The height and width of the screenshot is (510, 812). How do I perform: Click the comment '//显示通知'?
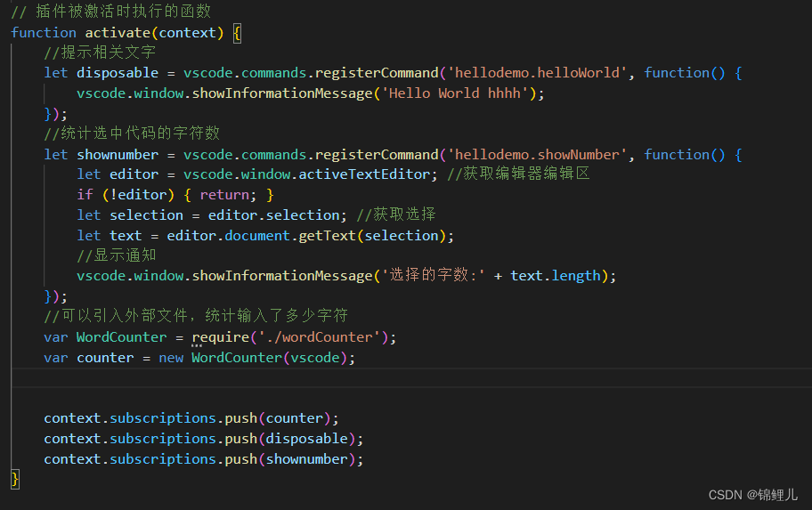(116, 255)
